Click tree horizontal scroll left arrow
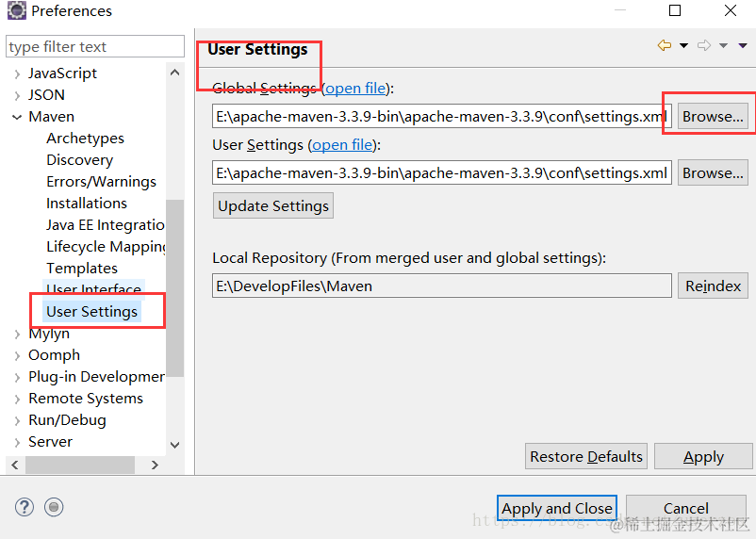The width and height of the screenshot is (756, 539). point(15,465)
